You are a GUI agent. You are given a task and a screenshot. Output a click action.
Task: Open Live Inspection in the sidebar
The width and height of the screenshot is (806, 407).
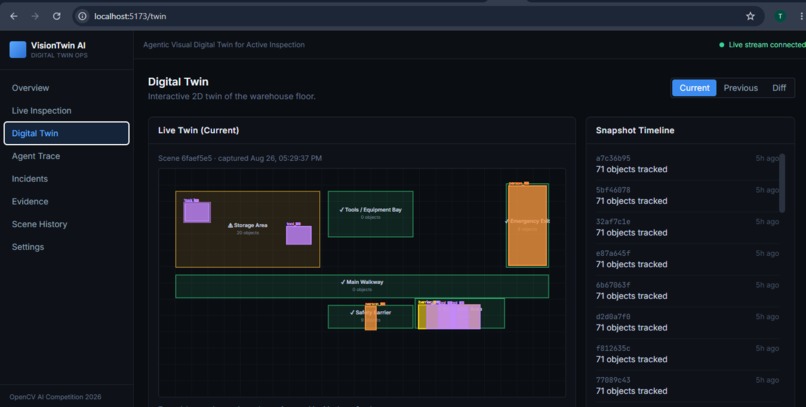67,110
